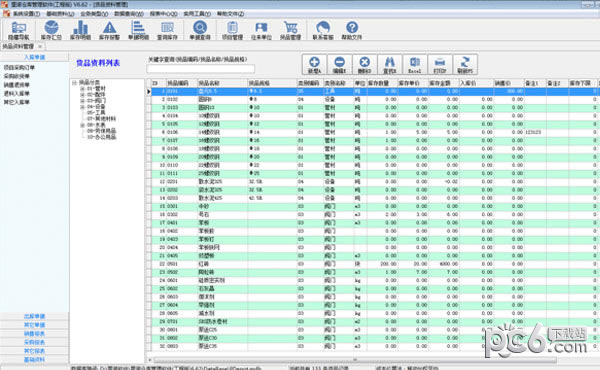Open the purchase receipt link in sidebar
The width and height of the screenshot is (600, 370).
point(16,76)
